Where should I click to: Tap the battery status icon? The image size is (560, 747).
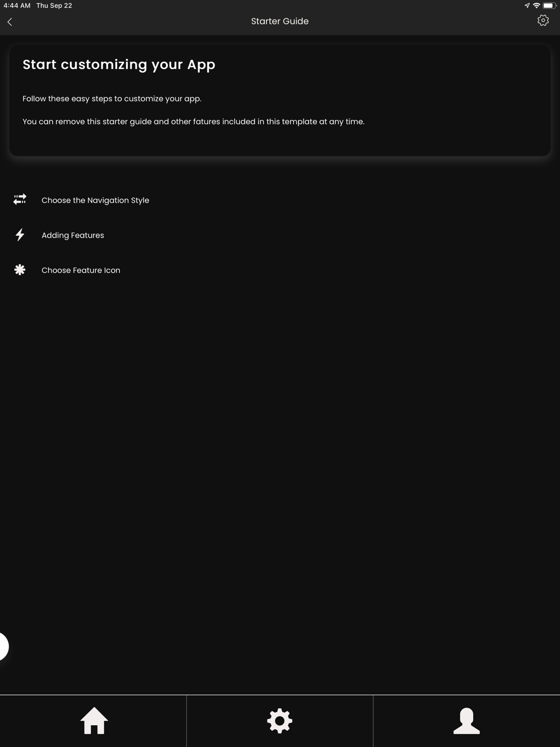(549, 6)
